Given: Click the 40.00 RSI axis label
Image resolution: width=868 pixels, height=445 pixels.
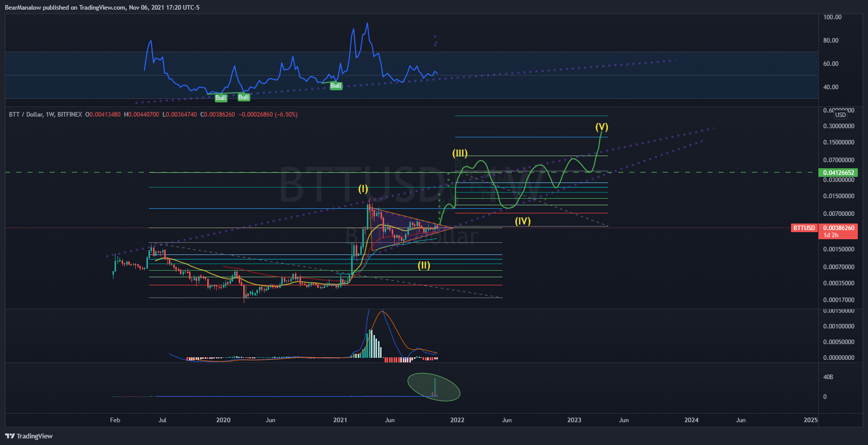Looking at the screenshot, I should (x=831, y=87).
